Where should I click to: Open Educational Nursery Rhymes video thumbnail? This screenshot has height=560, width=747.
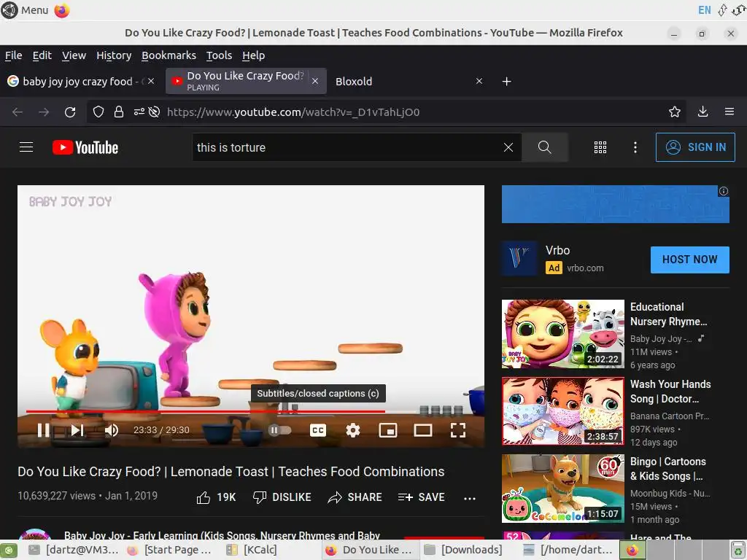562,334
